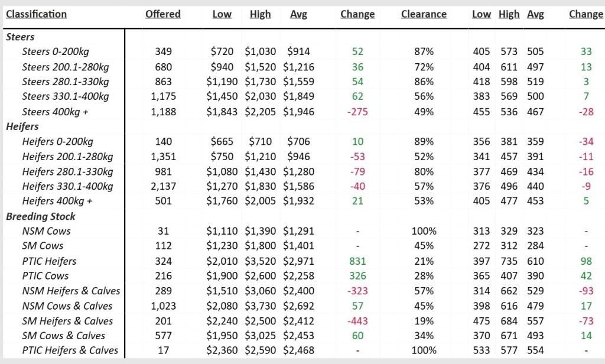The width and height of the screenshot is (605, 364).
Task: Select the Steers group heading
Action: 20,37
